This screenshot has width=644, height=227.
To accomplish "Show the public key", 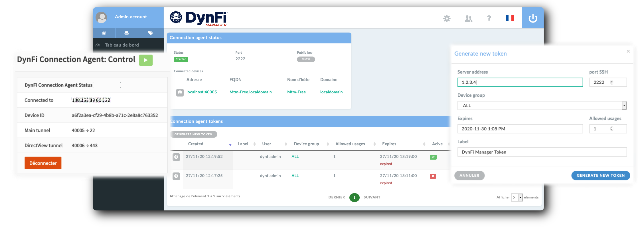I will [x=306, y=59].
